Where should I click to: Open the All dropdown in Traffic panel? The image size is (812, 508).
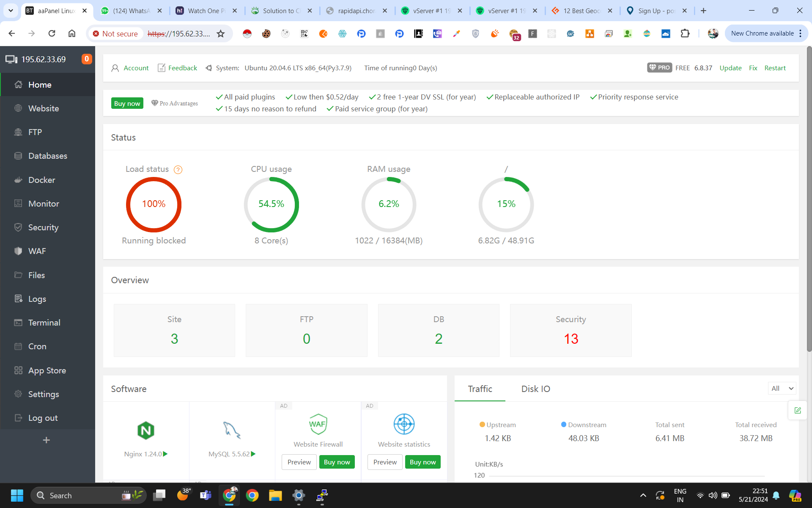coord(782,388)
